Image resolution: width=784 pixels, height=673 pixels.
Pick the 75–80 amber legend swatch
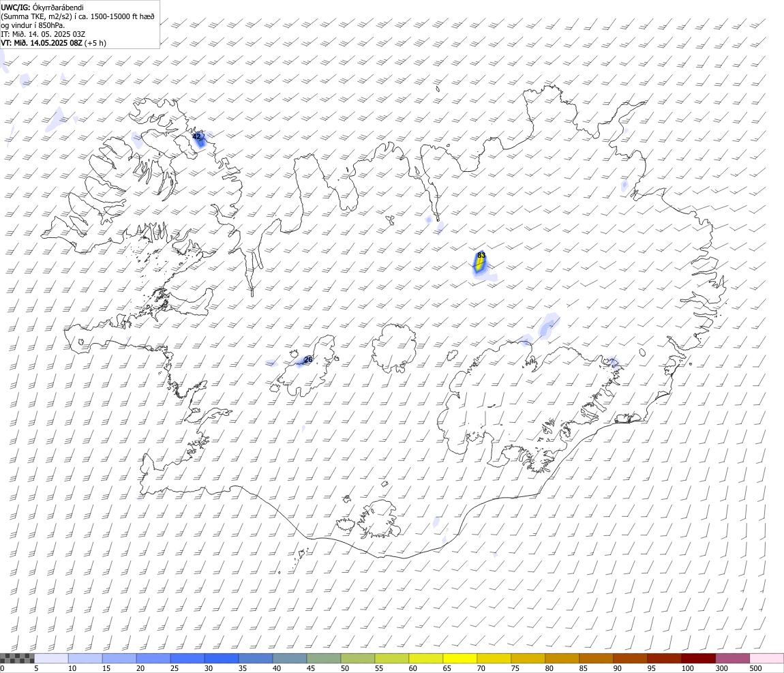(528, 658)
